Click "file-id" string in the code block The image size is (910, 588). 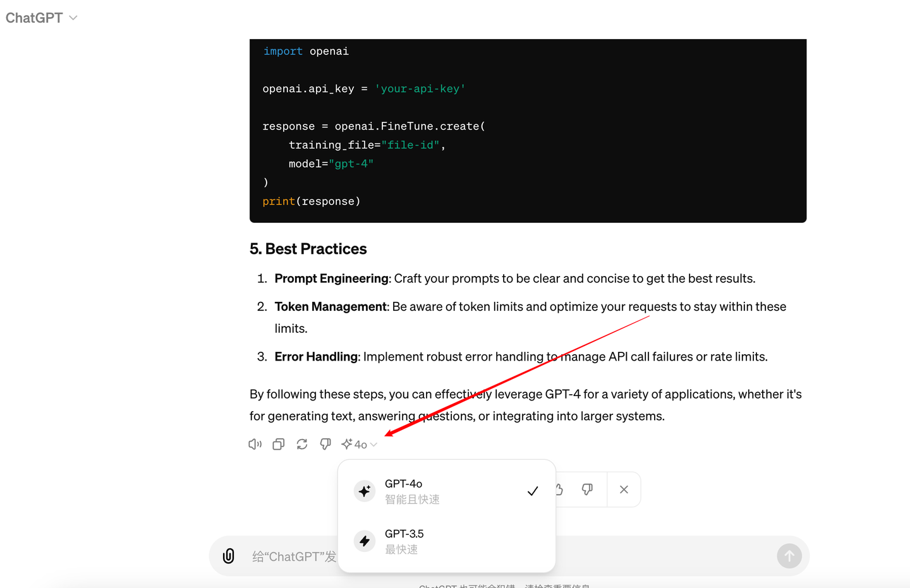pos(410,145)
